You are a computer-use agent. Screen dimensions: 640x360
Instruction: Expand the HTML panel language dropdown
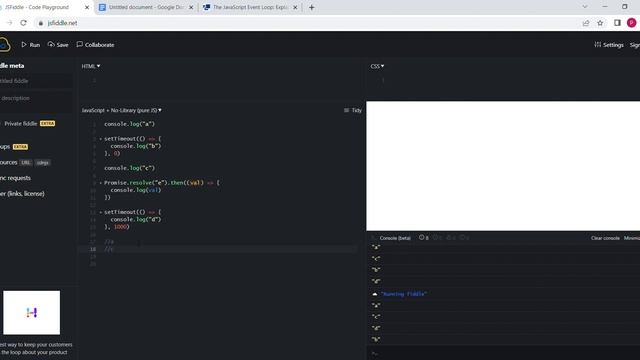(x=91, y=66)
